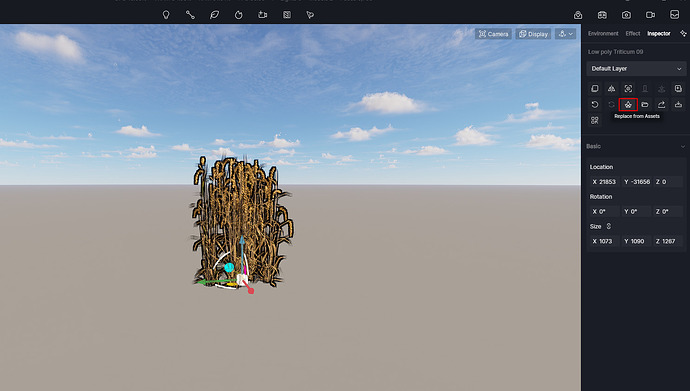Click the Replace from Assets icon
The height and width of the screenshot is (391, 690).
click(628, 105)
